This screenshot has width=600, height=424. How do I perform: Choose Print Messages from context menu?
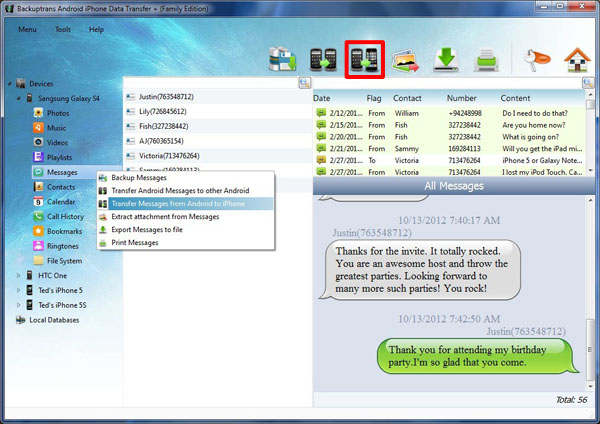186,243
